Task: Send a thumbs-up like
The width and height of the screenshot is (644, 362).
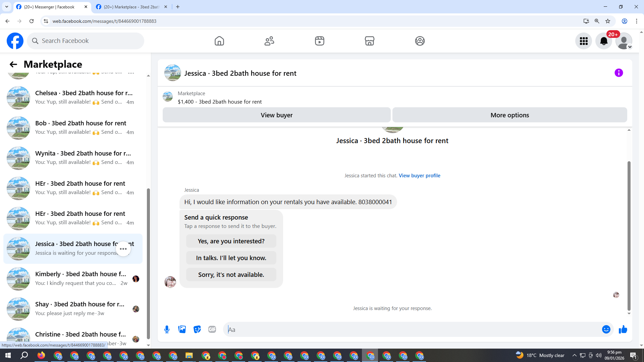Action: 623,329
